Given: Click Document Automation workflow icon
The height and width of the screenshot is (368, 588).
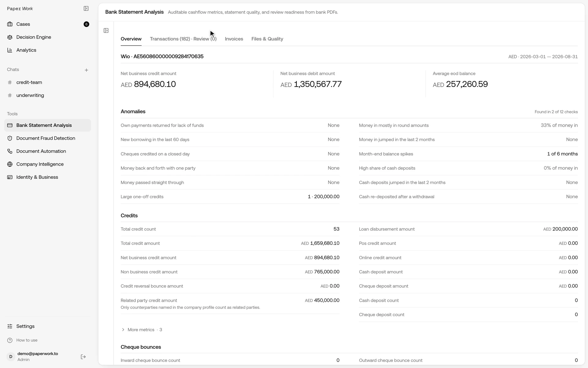Looking at the screenshot, I should pos(10,151).
